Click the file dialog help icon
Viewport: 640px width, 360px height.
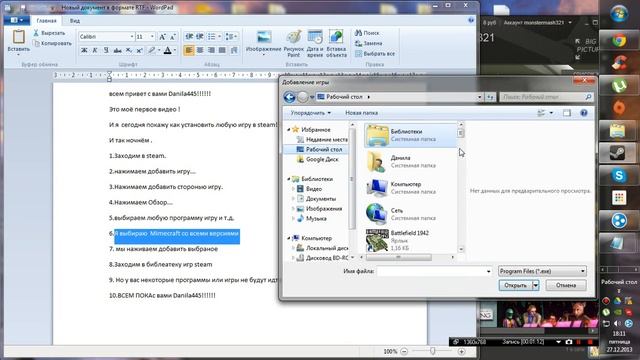[584, 113]
